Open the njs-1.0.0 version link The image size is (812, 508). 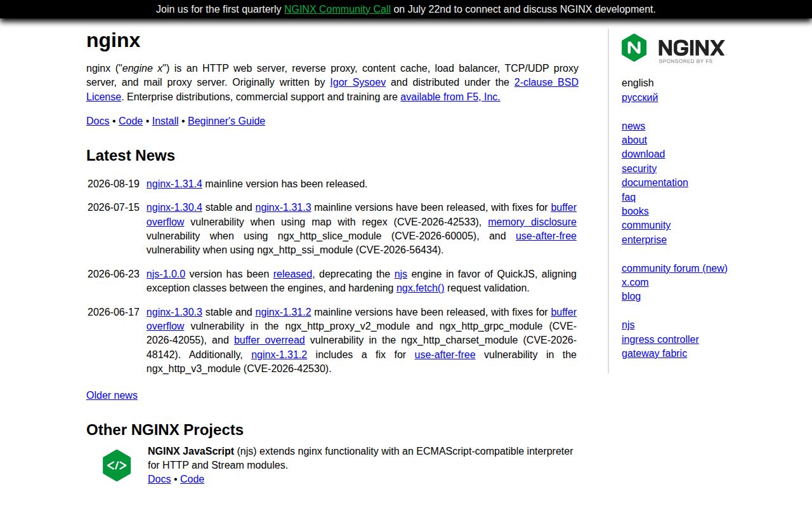pyautogui.click(x=166, y=274)
